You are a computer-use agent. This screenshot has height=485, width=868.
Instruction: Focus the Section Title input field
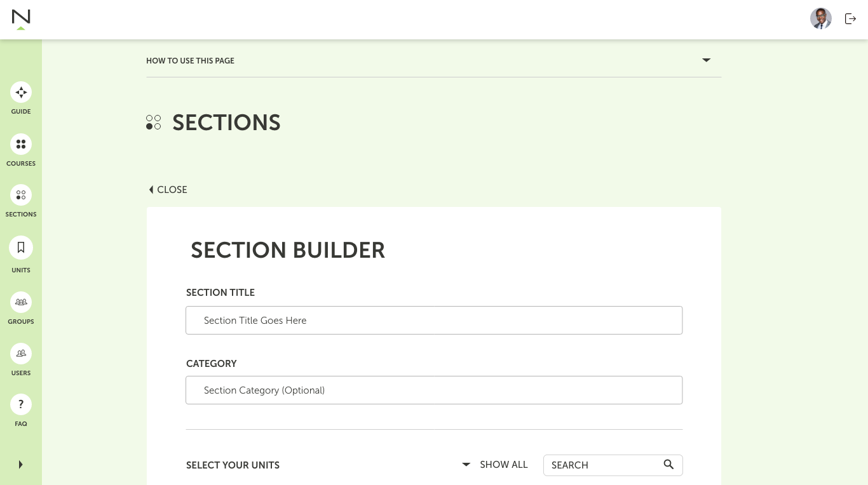click(434, 321)
